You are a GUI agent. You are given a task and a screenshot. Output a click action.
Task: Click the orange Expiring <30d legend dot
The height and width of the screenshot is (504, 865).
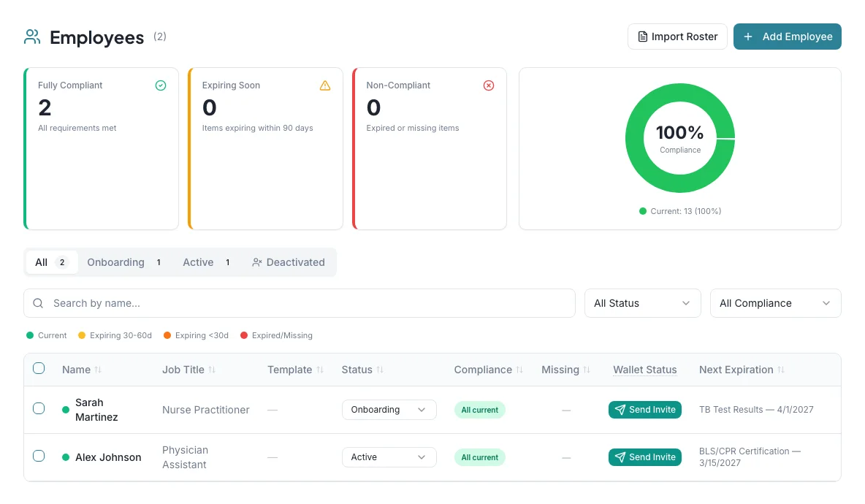[167, 335]
